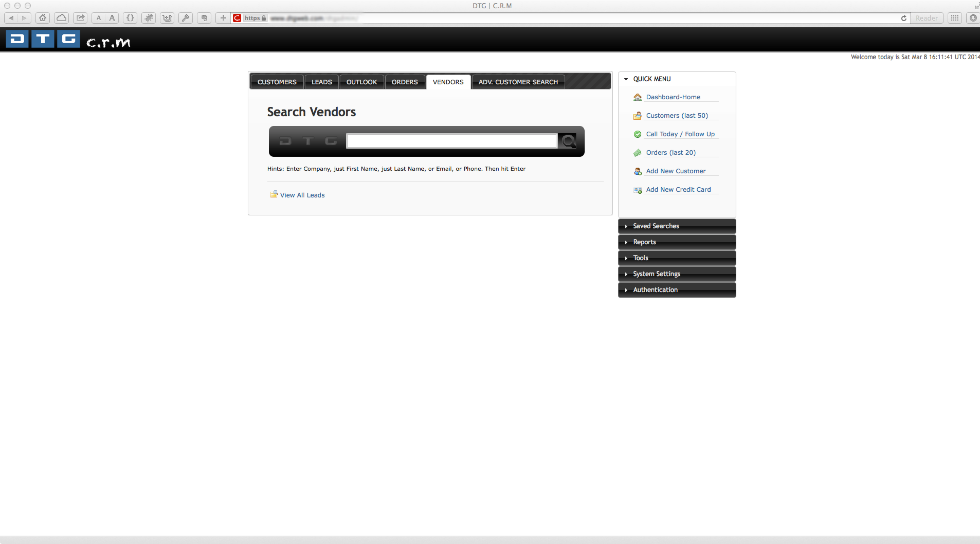The width and height of the screenshot is (980, 544).
Task: Switch to the CUSTOMERS tab
Action: tap(277, 82)
